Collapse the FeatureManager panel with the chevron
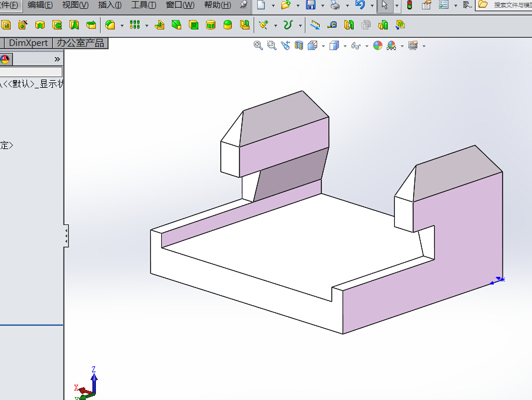The width and height of the screenshot is (532, 400). click(57, 58)
